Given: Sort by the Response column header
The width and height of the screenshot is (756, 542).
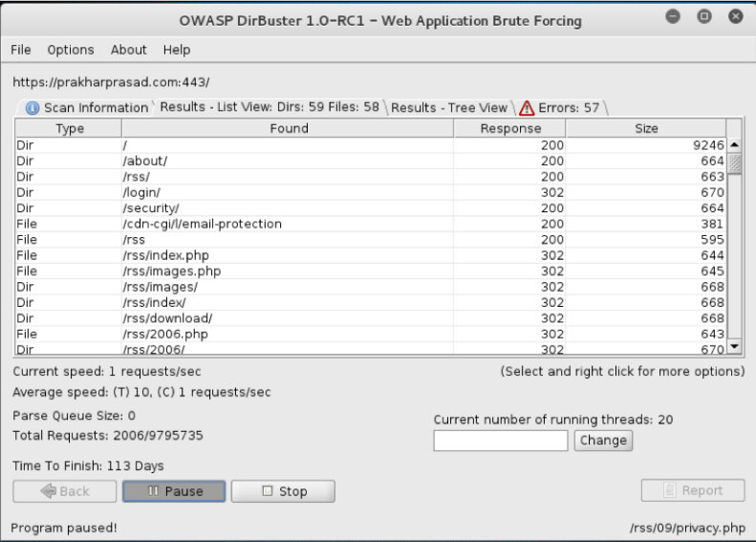Looking at the screenshot, I should (x=509, y=128).
